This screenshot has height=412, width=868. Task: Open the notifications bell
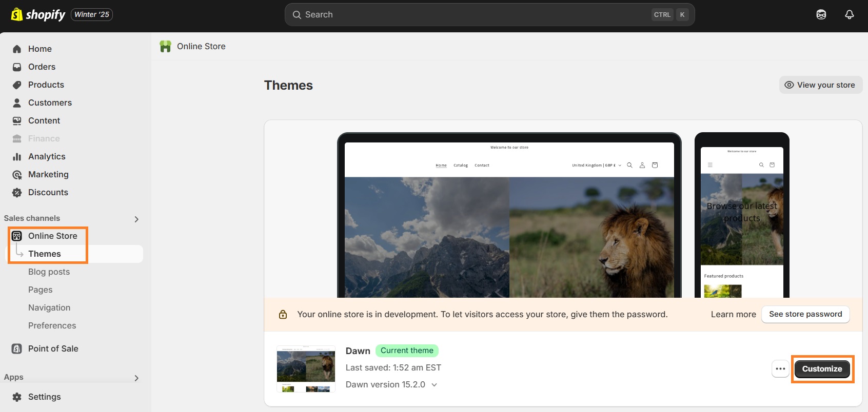pyautogui.click(x=850, y=15)
